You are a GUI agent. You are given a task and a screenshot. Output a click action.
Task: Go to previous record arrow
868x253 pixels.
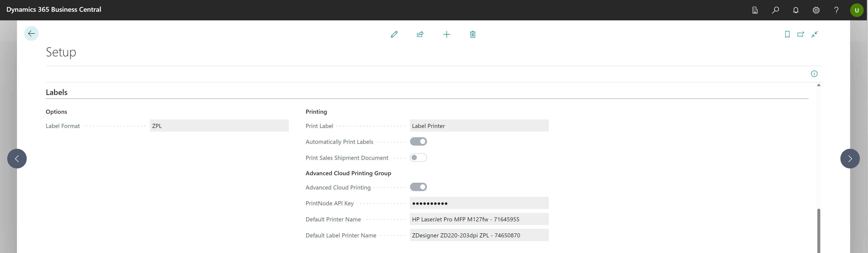(x=17, y=159)
